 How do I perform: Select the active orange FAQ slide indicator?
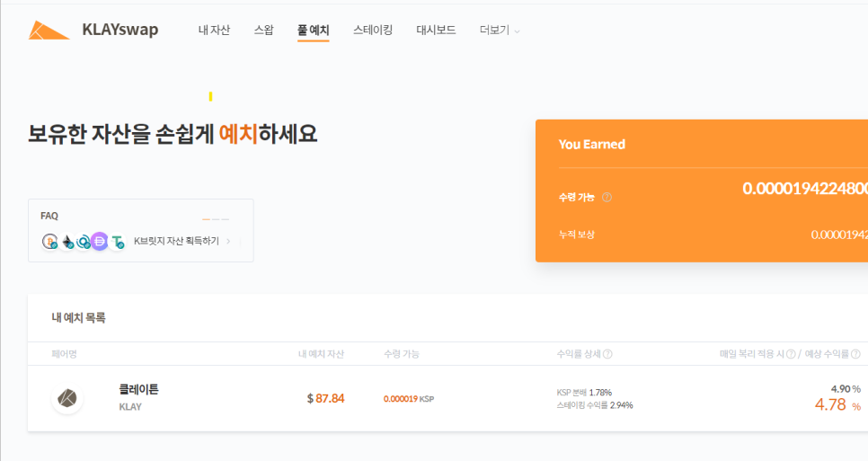tap(206, 219)
